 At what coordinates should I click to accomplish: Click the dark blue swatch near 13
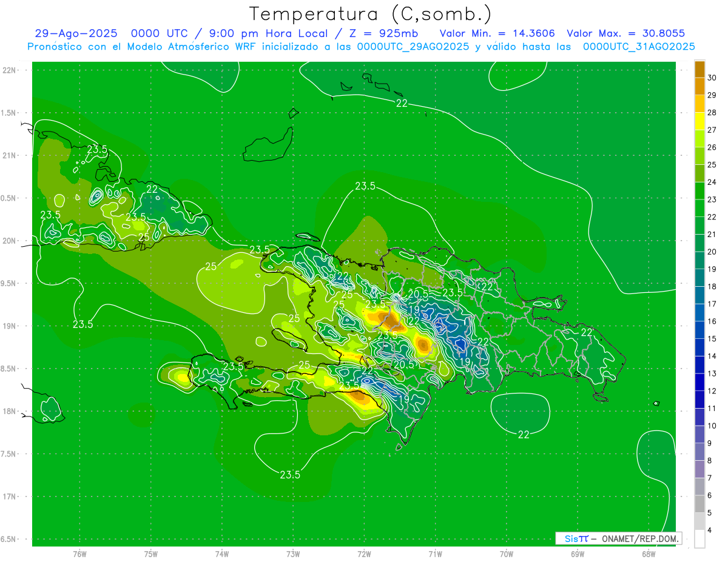[699, 365]
